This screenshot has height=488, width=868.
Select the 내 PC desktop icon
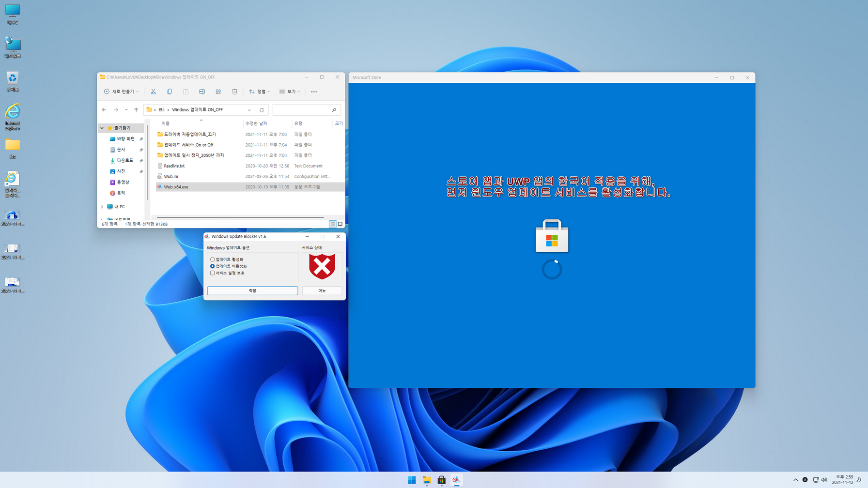[x=13, y=15]
